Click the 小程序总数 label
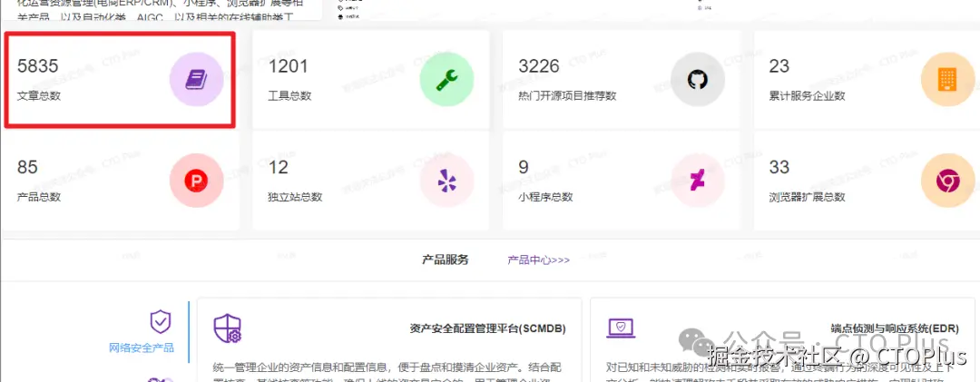The image size is (980, 382). pos(545,197)
